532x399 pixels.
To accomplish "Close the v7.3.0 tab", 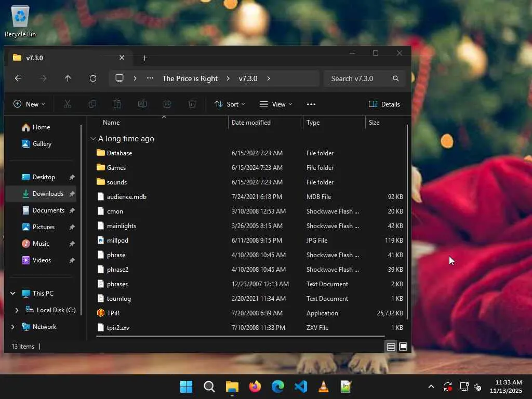I will tap(122, 58).
